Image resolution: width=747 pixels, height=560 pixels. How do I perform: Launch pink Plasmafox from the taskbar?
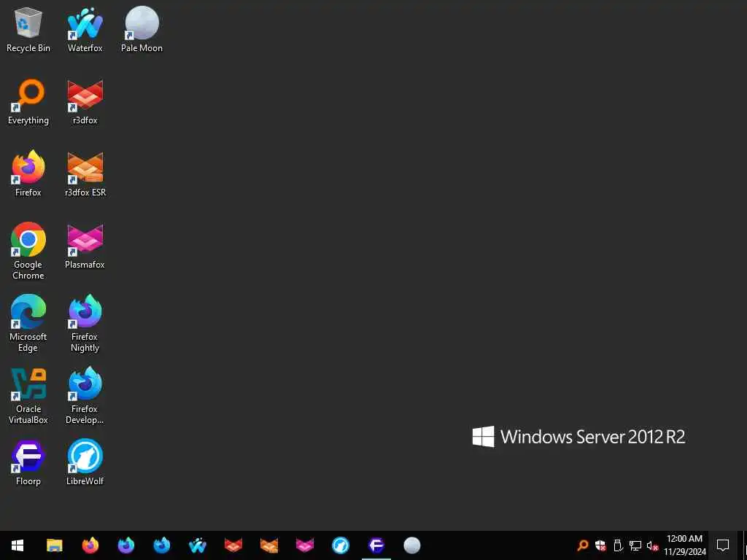304,545
